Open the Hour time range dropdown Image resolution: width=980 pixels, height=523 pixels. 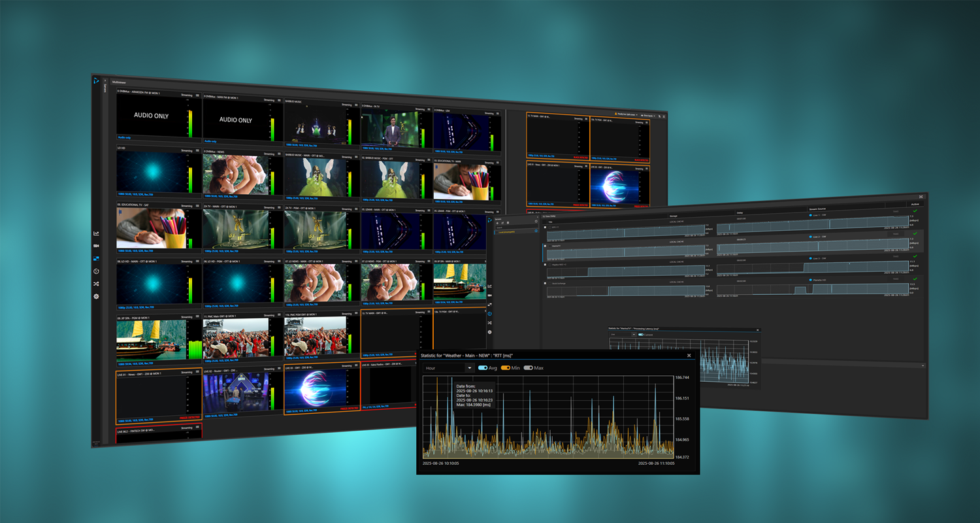449,368
